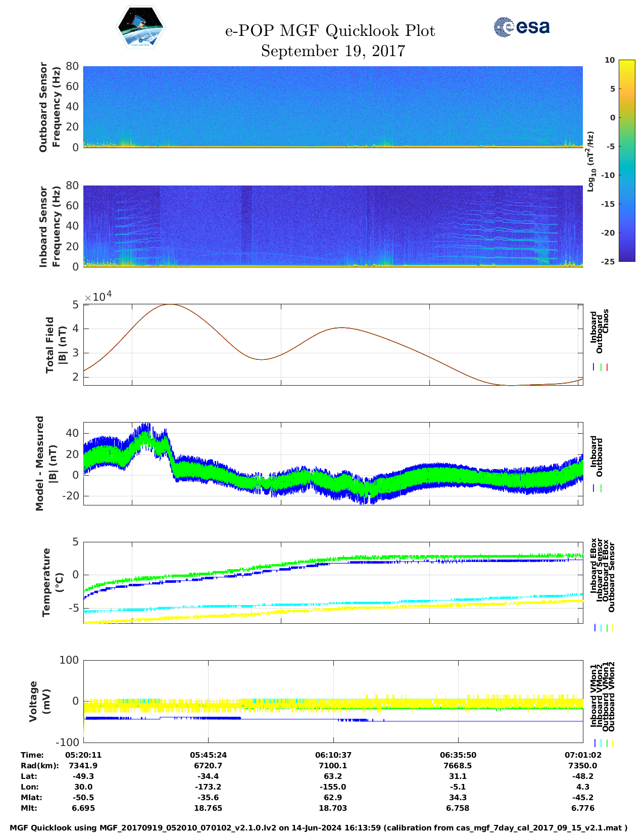Click the 06:10:37 time label

[x=333, y=755]
